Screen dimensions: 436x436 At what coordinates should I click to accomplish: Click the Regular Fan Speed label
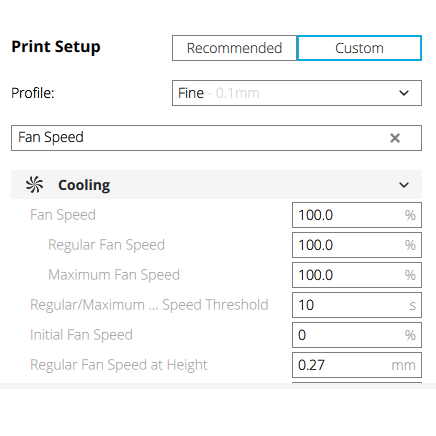click(106, 245)
